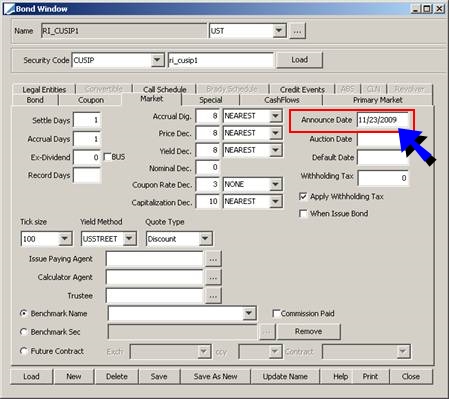Screen dimensions: 449x399
Task: Open the Security Code CUSIP dropdown
Action: (x=157, y=60)
